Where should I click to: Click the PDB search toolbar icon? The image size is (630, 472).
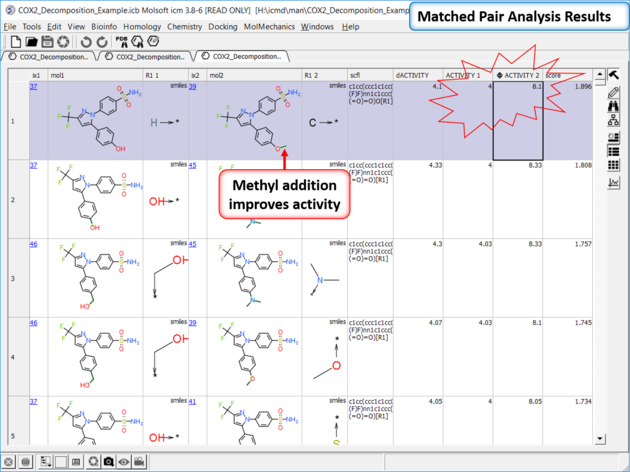point(122,42)
